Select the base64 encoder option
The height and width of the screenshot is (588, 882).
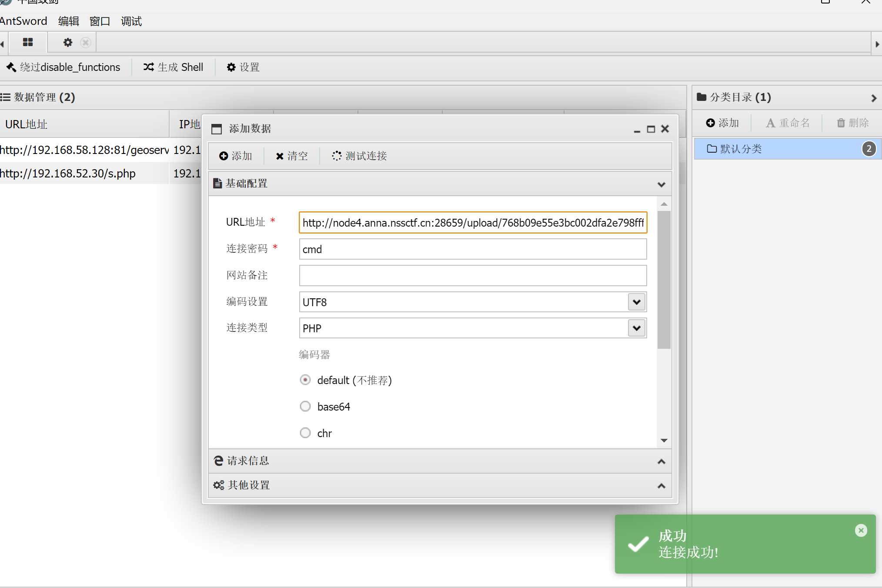[305, 406]
